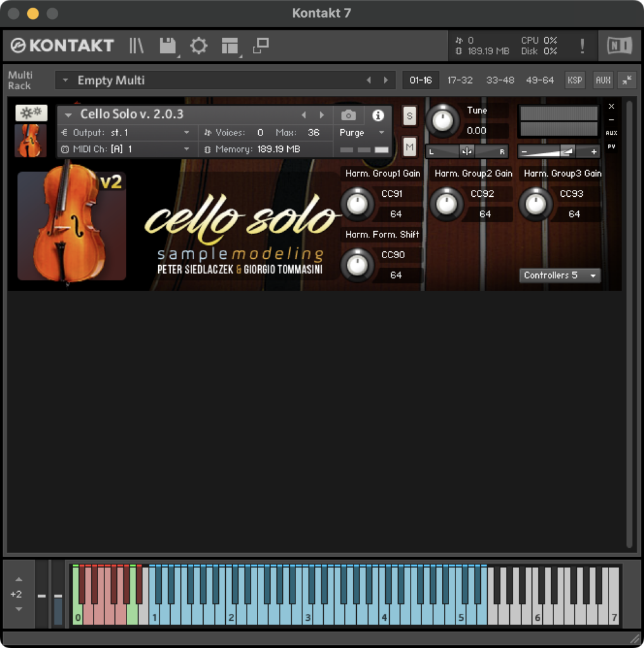Click the Harm. Form. Shift knob
644x648 pixels.
[x=357, y=265]
